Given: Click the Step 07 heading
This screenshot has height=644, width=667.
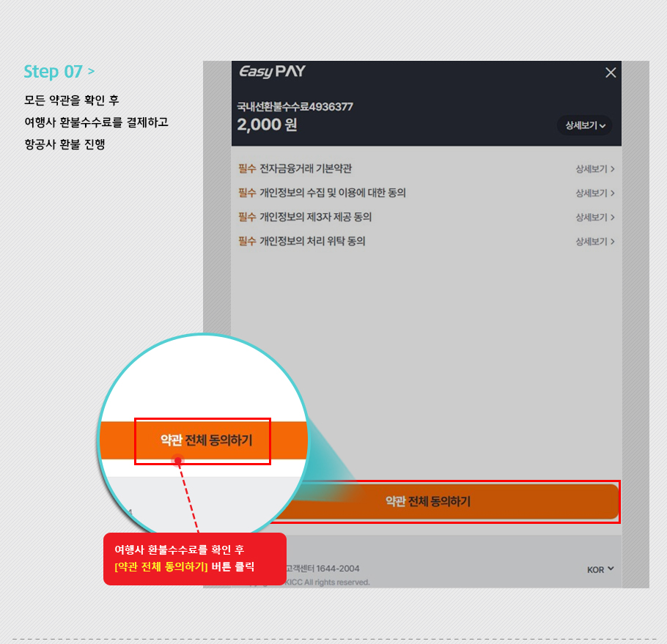Looking at the screenshot, I should 59,71.
